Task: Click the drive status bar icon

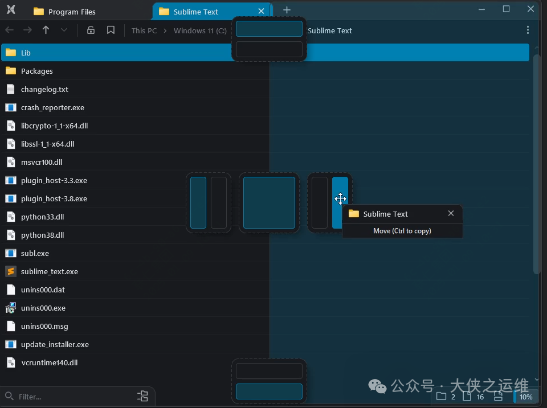Action: tap(498, 396)
